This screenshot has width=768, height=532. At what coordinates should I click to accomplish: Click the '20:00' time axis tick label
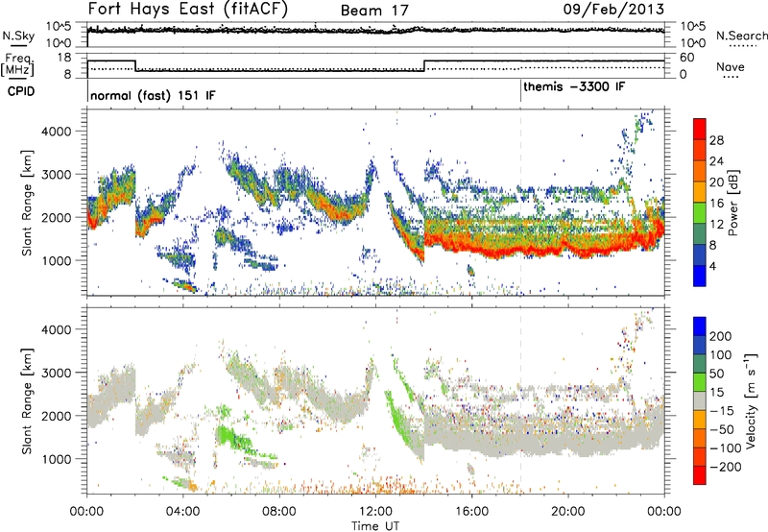click(568, 512)
